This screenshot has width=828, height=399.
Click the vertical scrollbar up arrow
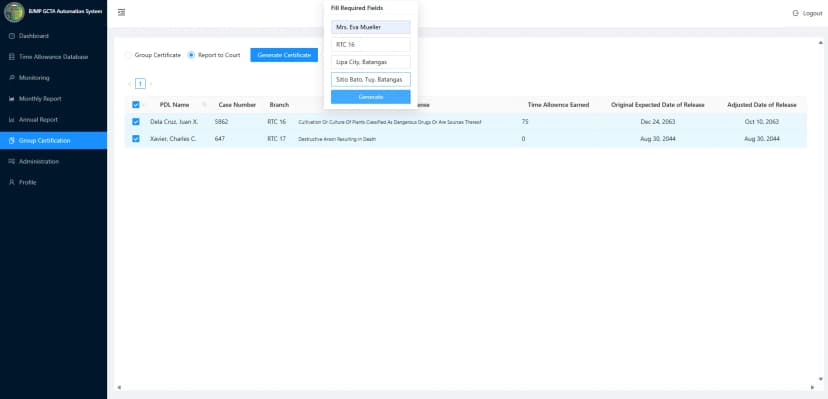coord(820,42)
